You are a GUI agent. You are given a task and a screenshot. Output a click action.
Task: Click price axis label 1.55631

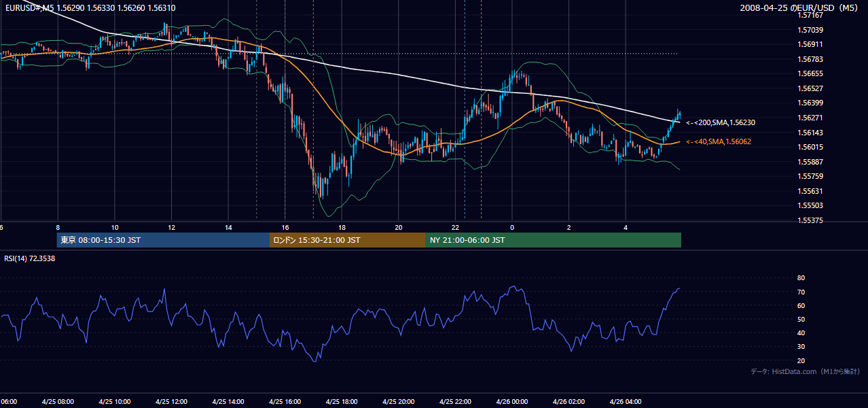click(x=810, y=191)
